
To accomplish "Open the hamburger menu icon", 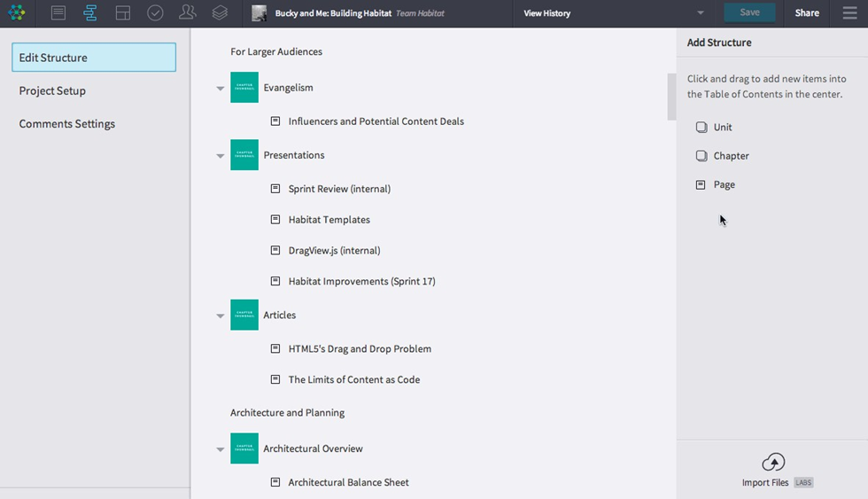I will tap(849, 13).
